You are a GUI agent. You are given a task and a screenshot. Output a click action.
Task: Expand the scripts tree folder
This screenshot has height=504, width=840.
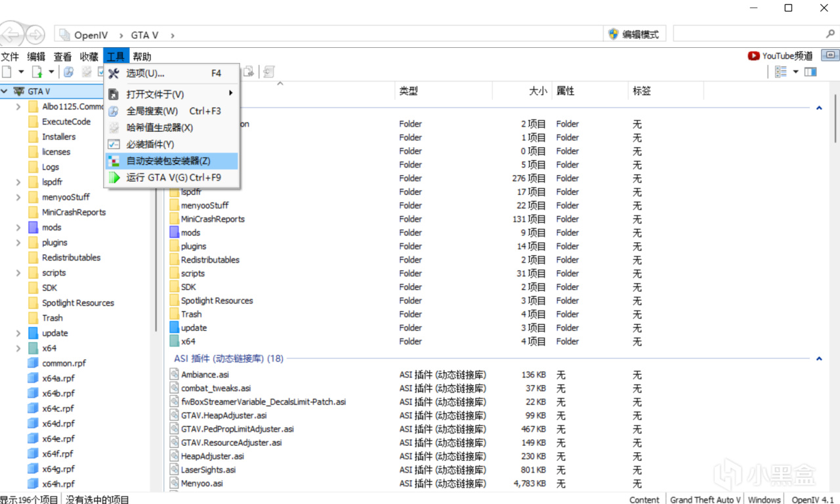pos(18,273)
